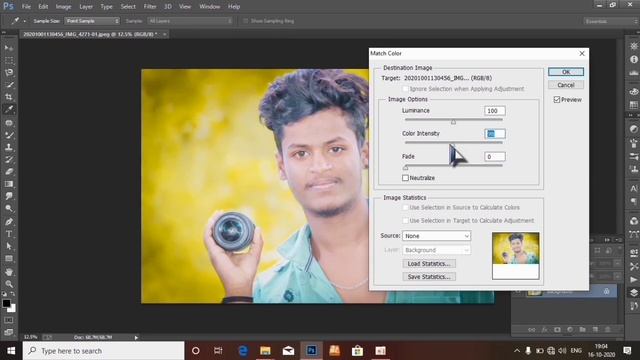Viewport: 640px width, 360px height.
Task: Select the History Brush tool
Action: click(9, 160)
